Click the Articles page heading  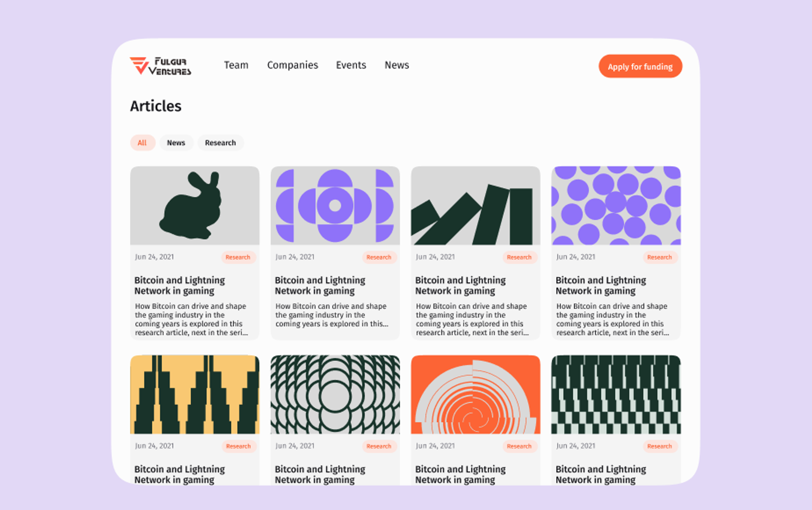click(156, 106)
